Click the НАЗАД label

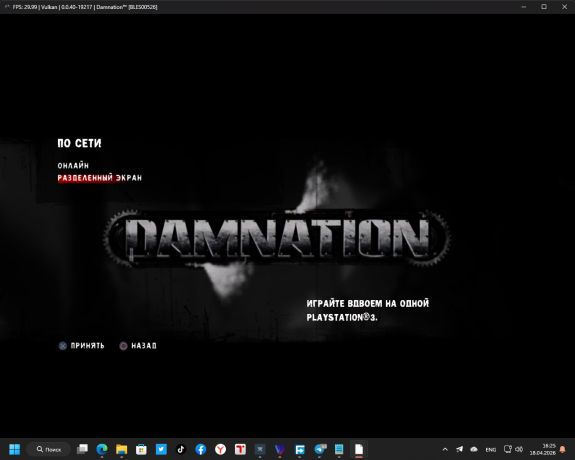tap(144, 346)
